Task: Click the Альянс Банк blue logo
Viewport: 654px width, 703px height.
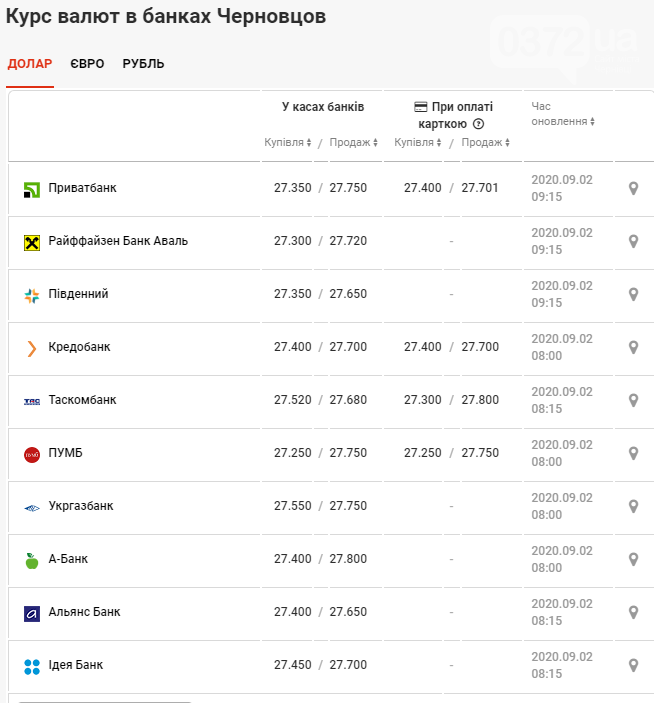Action: (32, 613)
